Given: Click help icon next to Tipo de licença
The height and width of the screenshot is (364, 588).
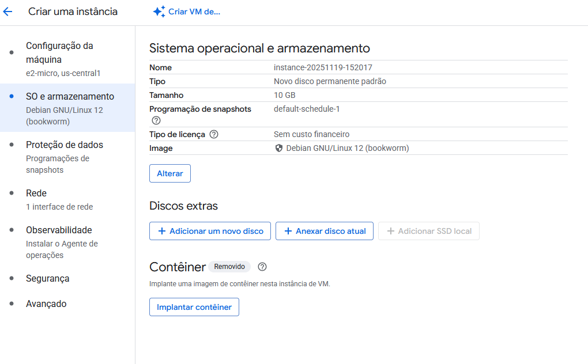Looking at the screenshot, I should (x=214, y=134).
